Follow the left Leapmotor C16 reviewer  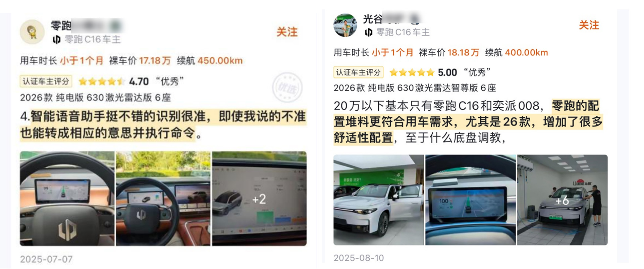pos(287,32)
